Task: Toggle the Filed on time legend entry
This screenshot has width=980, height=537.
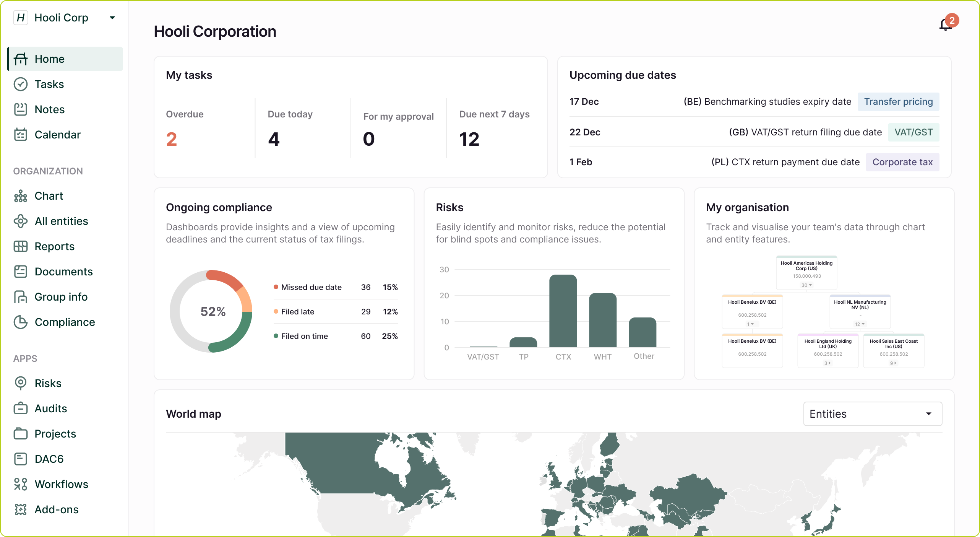Action: [304, 336]
